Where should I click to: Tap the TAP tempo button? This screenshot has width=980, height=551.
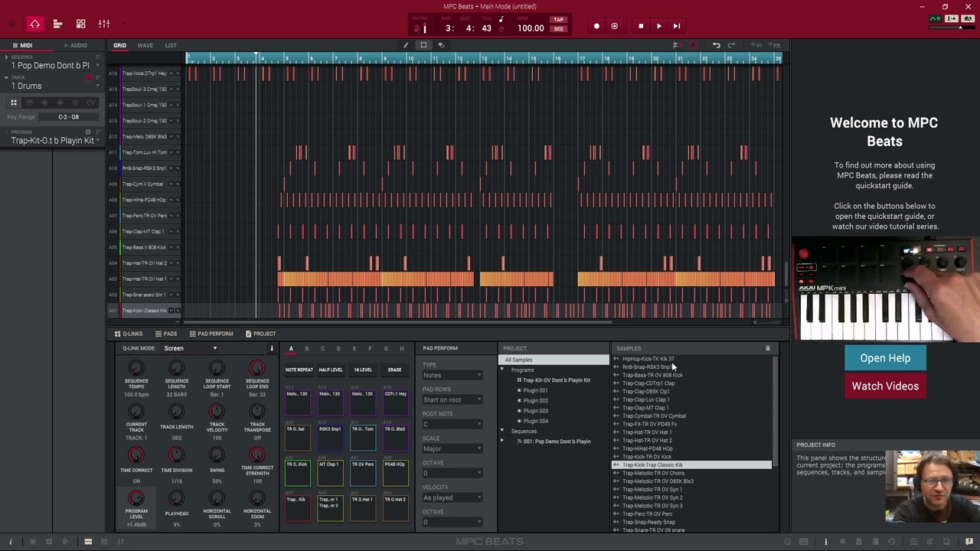[559, 20]
